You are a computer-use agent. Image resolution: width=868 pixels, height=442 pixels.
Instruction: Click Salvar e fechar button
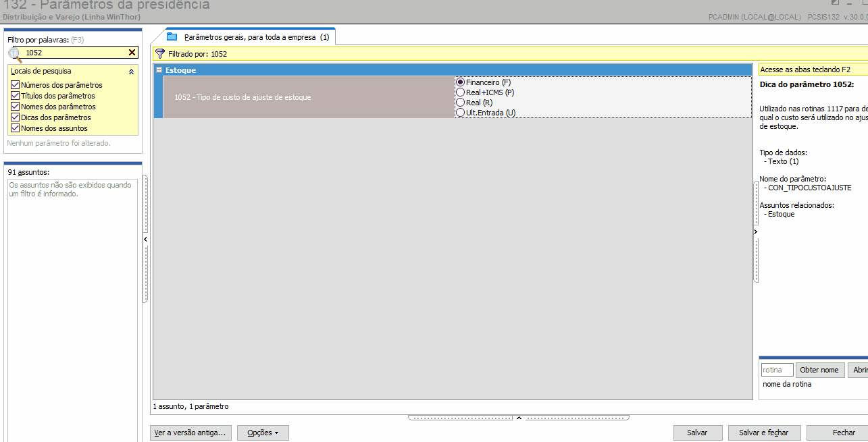click(x=764, y=433)
